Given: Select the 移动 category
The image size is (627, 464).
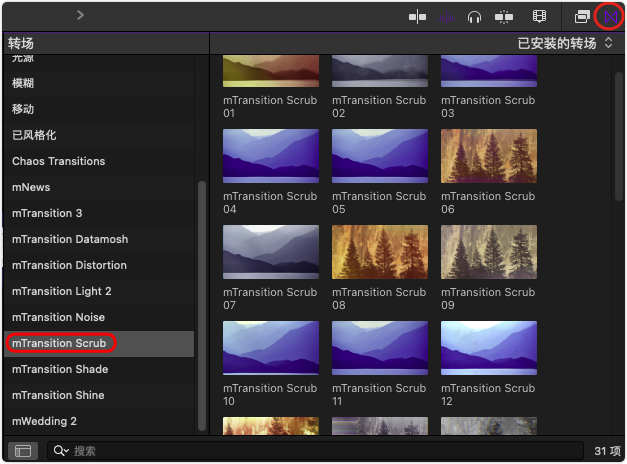Looking at the screenshot, I should coord(99,109).
